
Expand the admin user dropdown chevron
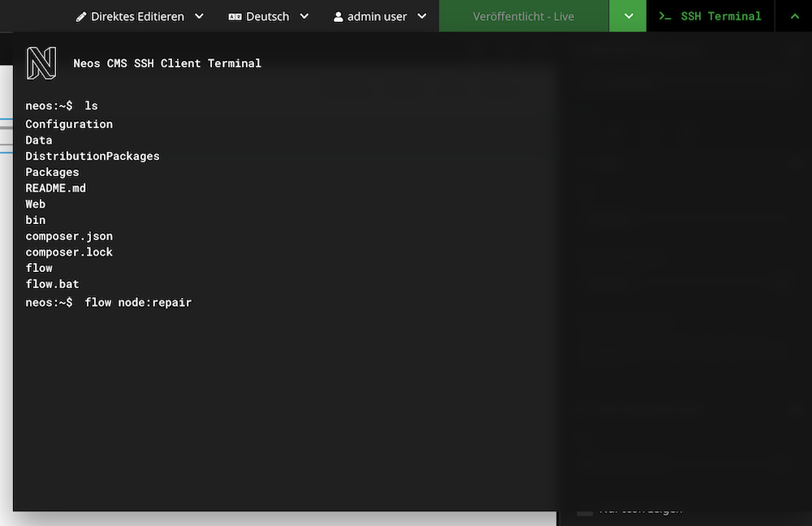pos(422,16)
